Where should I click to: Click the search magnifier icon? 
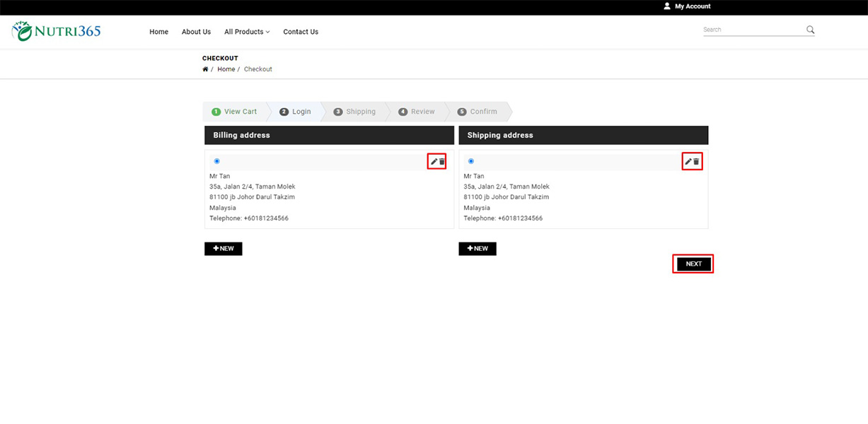810,30
